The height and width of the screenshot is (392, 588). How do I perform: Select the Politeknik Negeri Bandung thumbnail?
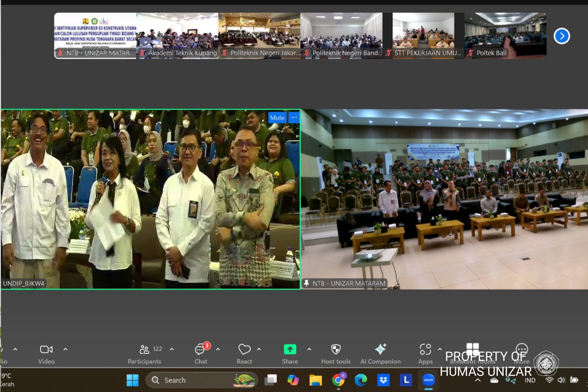(x=341, y=36)
